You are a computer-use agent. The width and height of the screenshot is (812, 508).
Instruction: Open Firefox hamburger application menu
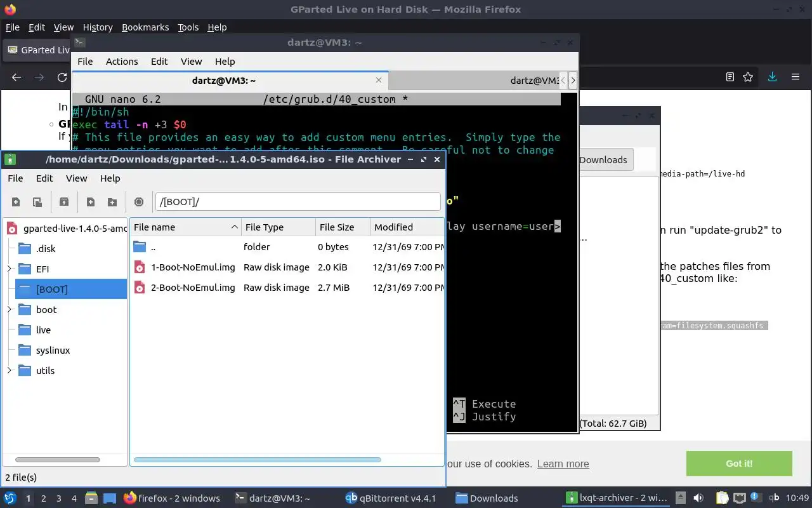[795, 77]
